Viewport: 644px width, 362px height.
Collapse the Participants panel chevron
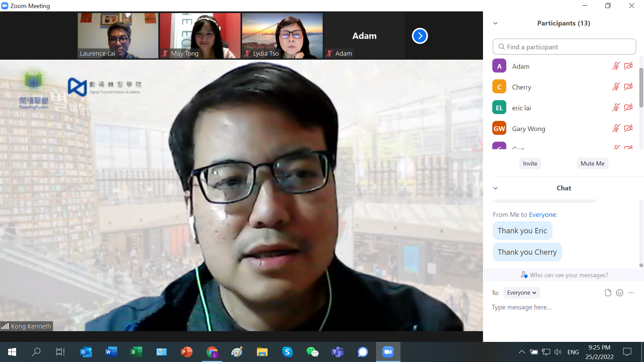(495, 23)
